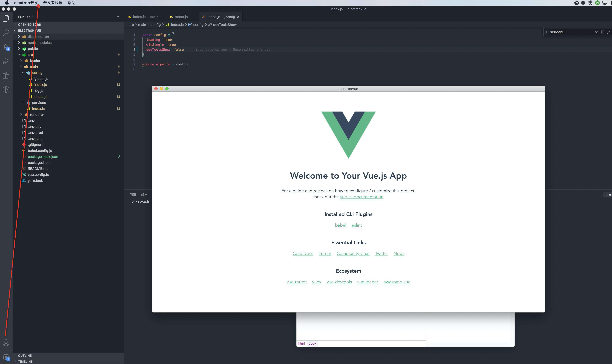Open the Run and Debug view
This screenshot has height=364, width=612.
point(6,61)
